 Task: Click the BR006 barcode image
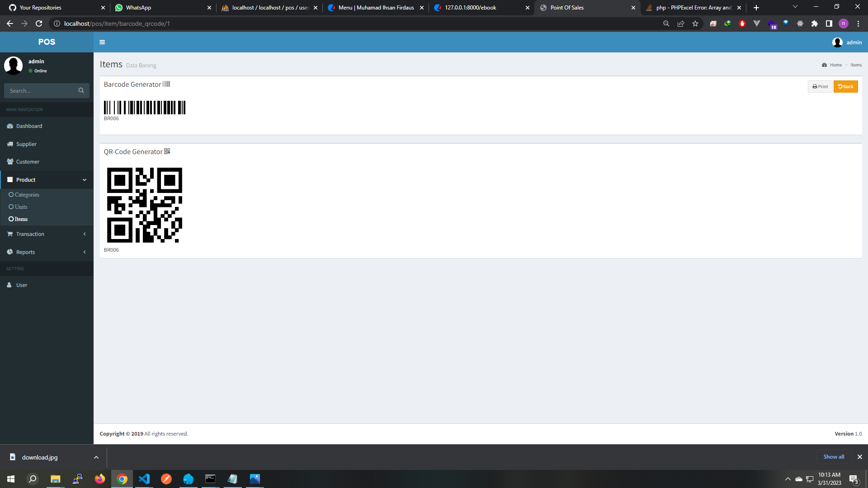click(x=145, y=108)
